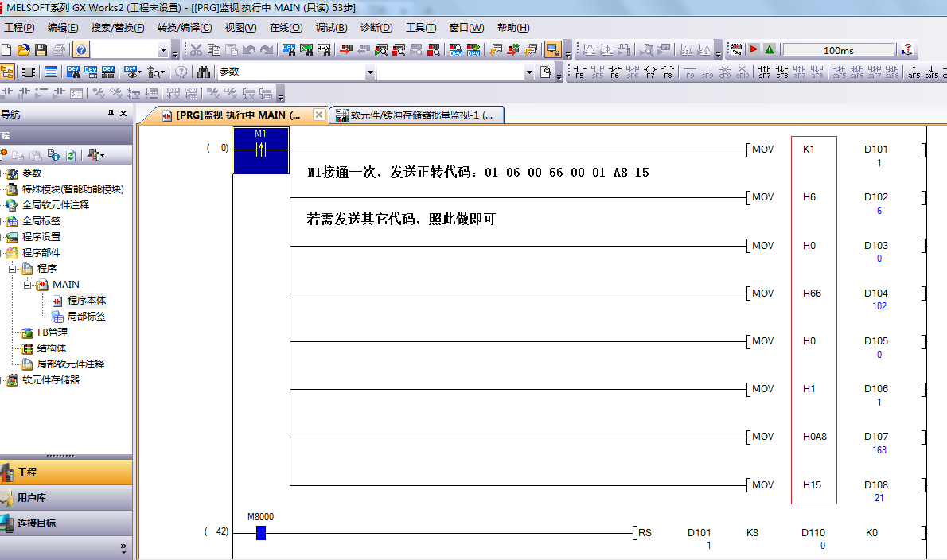947x560 pixels.
Task: Click the 连接目标 panel button
Action: click(x=37, y=523)
